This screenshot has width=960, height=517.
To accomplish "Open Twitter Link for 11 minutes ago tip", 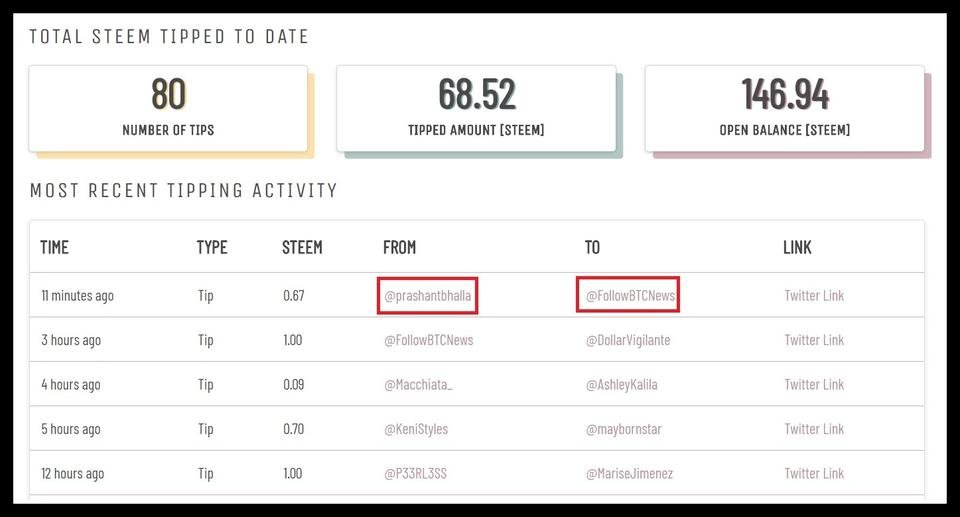I will (x=814, y=296).
